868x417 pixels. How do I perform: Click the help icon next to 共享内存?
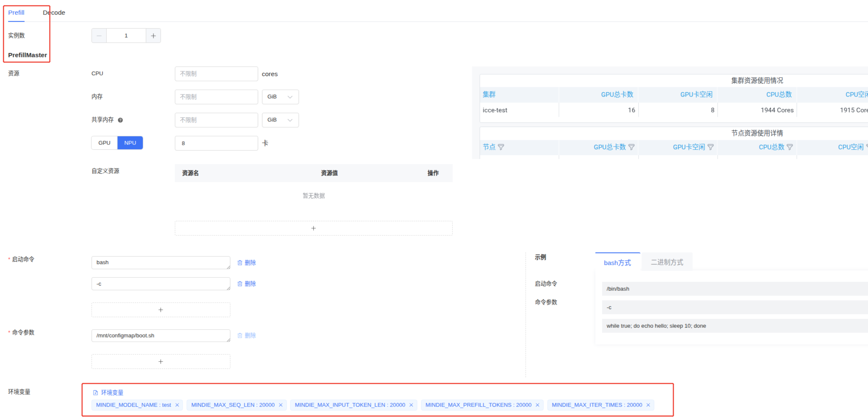click(x=120, y=120)
